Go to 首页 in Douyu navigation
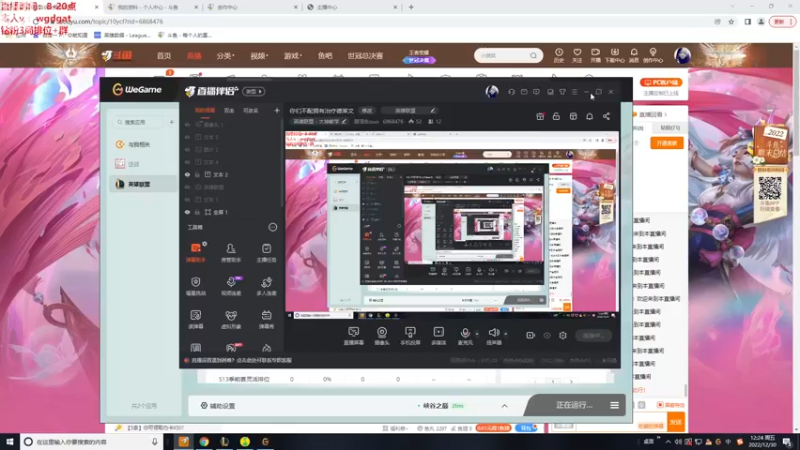Image resolution: width=800 pixels, height=450 pixels. [164, 56]
